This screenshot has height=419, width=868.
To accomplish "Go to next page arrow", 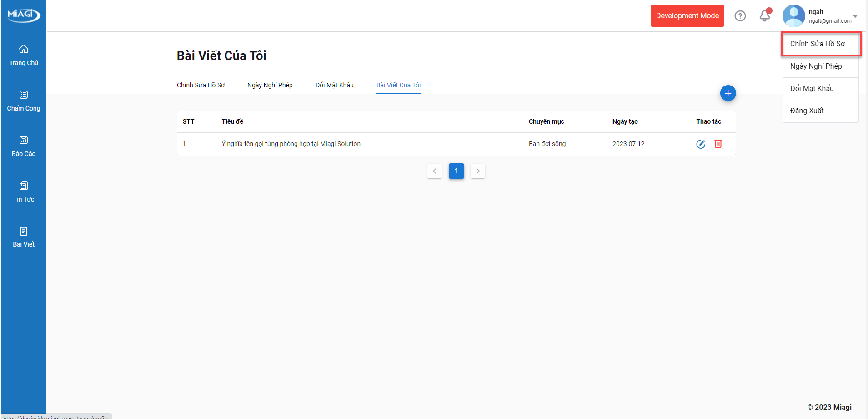I will pos(478,171).
